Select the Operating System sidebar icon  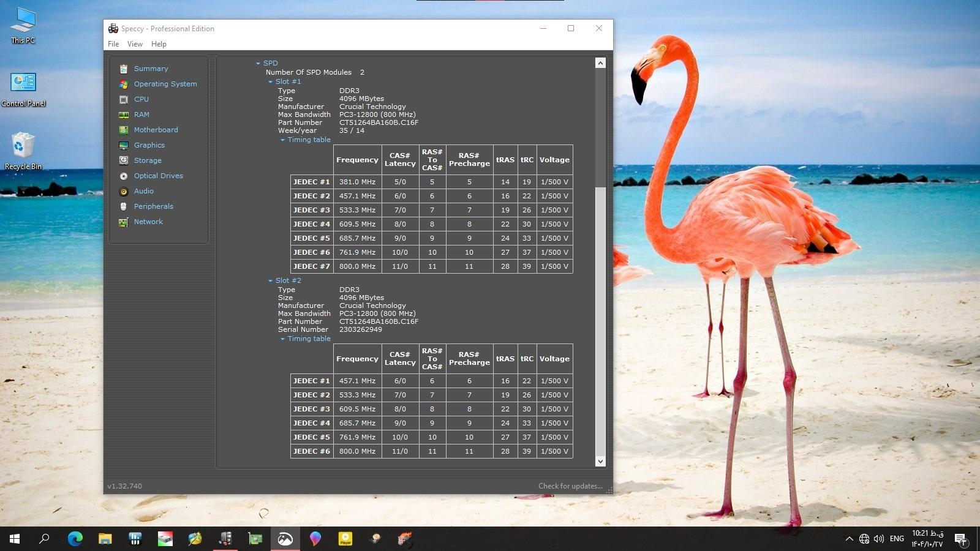click(x=124, y=84)
